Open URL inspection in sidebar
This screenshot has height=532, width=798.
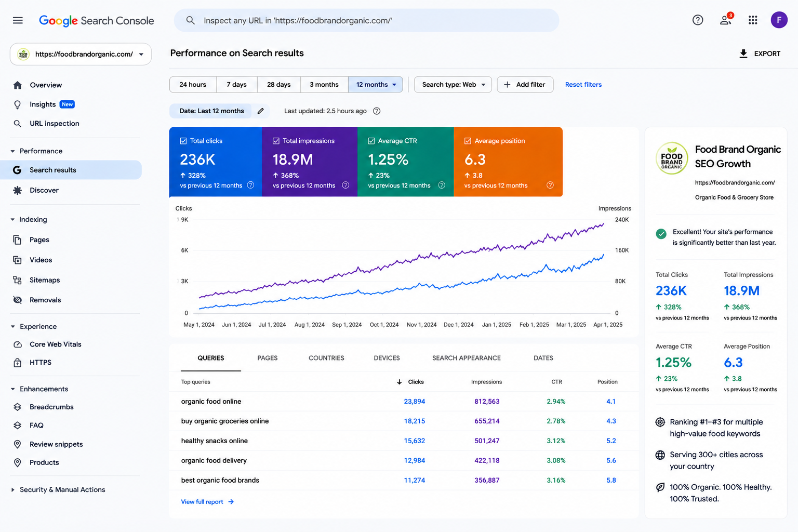coord(54,124)
